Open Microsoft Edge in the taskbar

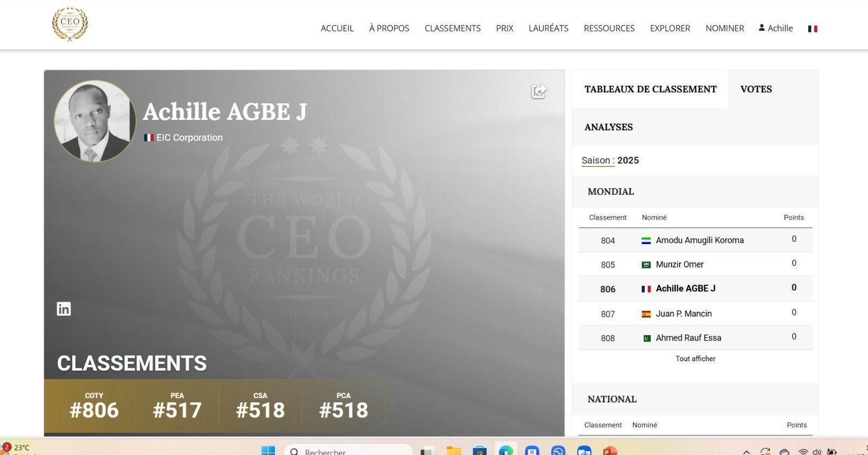tap(506, 450)
